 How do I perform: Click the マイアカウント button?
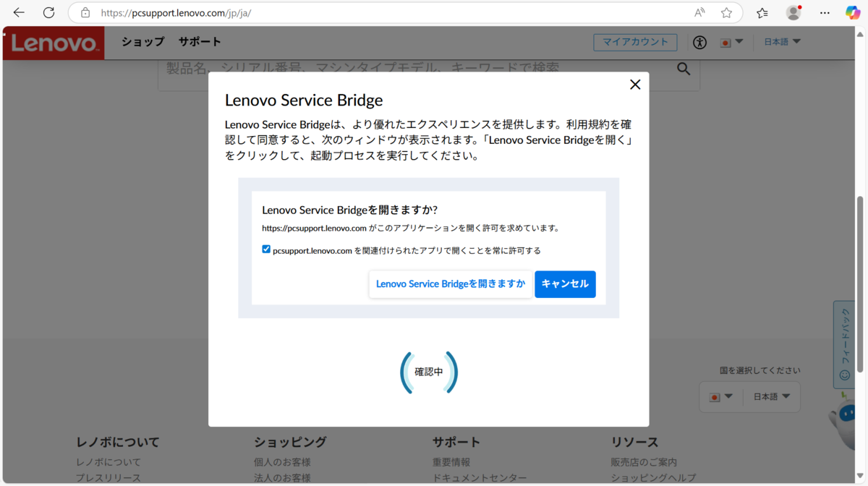[635, 42]
